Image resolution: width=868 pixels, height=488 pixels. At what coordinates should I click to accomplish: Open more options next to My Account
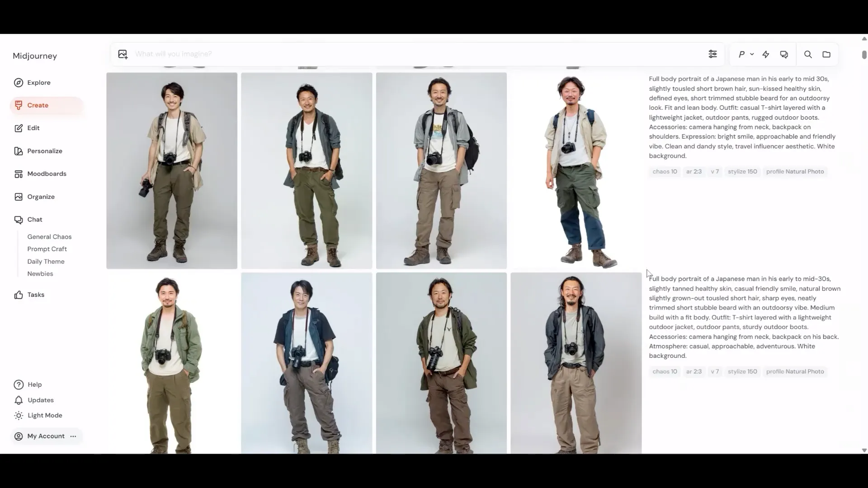(73, 436)
